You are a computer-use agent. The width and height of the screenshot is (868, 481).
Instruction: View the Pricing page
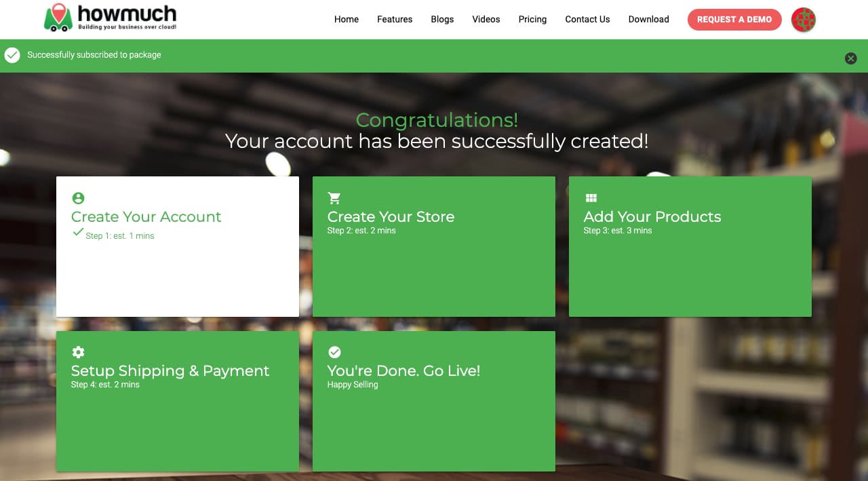tap(532, 19)
